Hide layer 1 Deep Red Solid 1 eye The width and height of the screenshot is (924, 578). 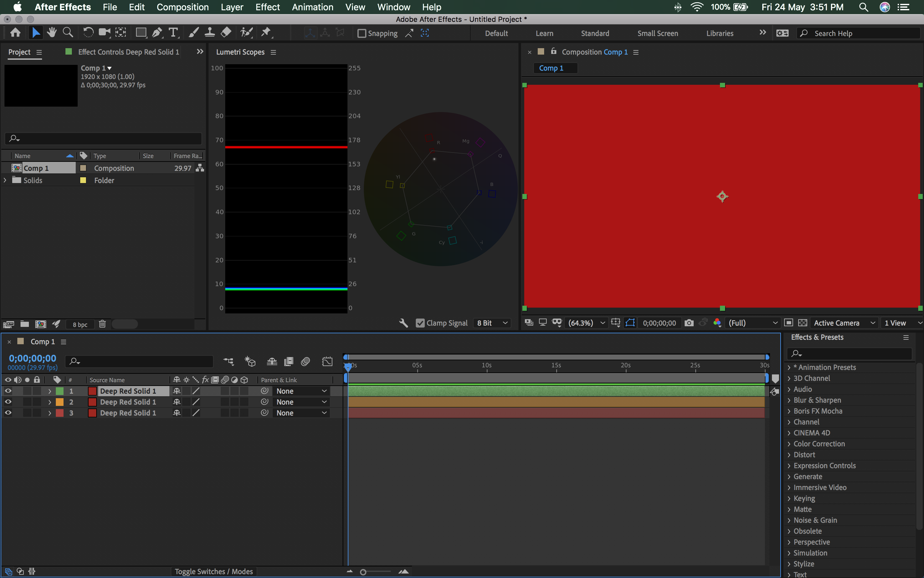(x=8, y=391)
